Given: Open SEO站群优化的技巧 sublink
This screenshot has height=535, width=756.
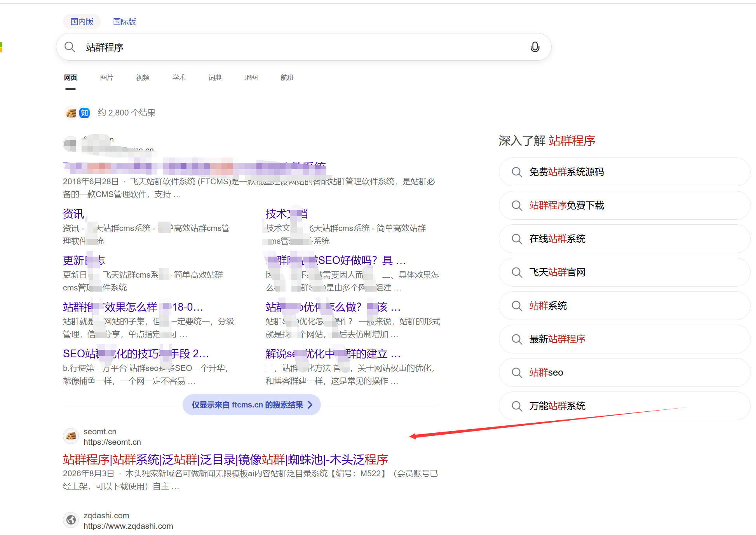Looking at the screenshot, I should pyautogui.click(x=136, y=353).
